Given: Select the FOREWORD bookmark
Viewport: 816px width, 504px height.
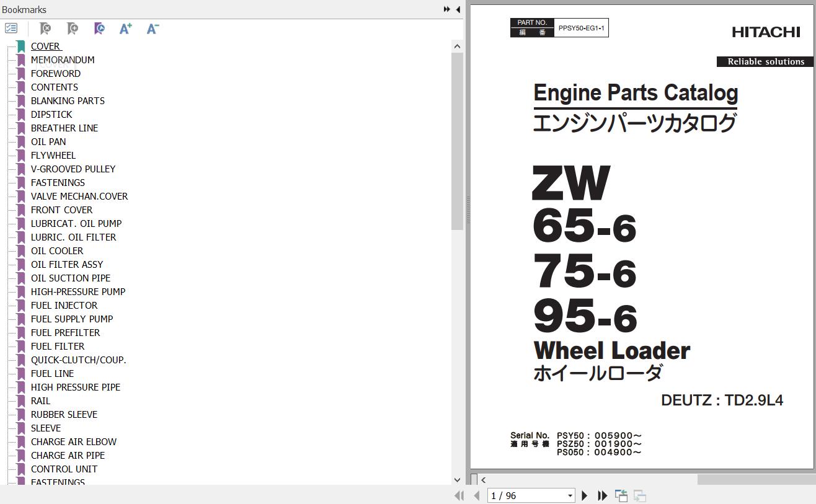Looking at the screenshot, I should point(56,73).
